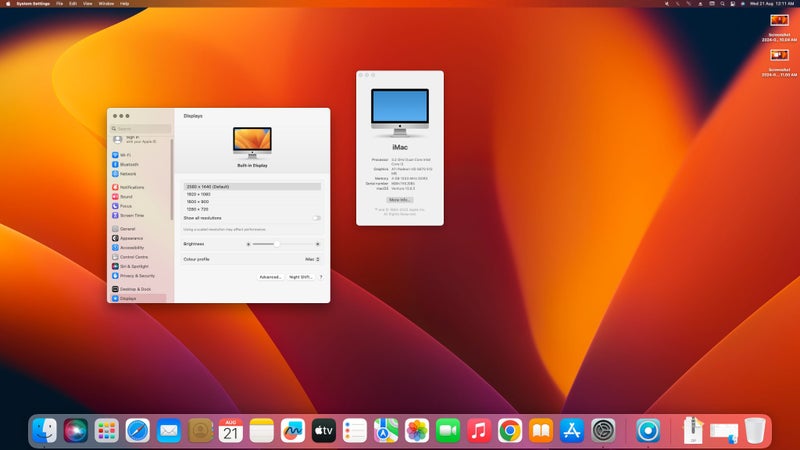Open the Window menu
This screenshot has height=450, width=800.
pyautogui.click(x=106, y=4)
